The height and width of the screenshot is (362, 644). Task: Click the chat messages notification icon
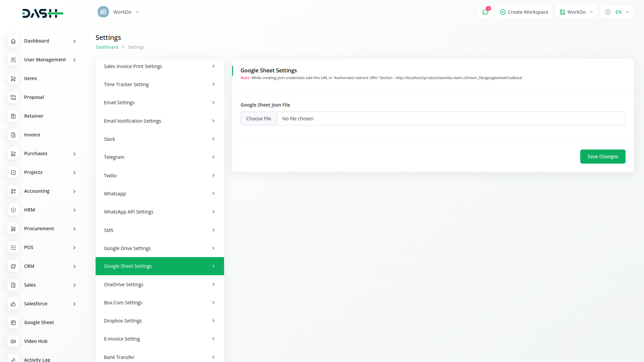click(485, 12)
